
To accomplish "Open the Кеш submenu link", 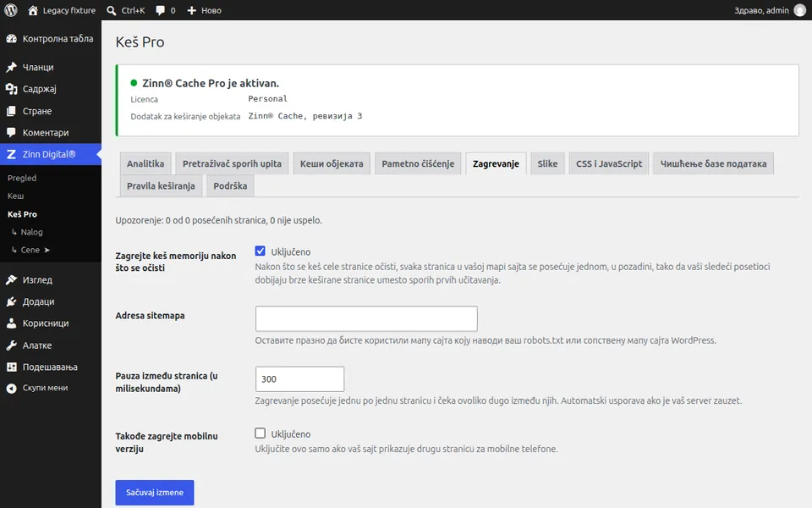I will [x=15, y=196].
